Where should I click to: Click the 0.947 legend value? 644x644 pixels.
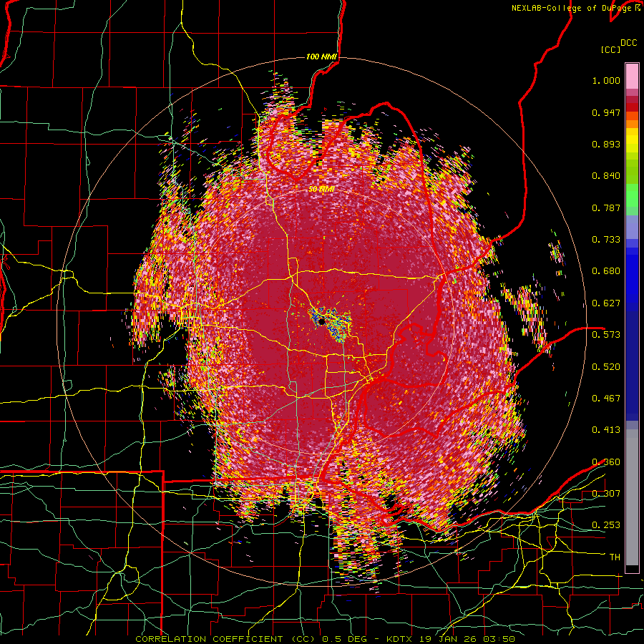coord(606,112)
